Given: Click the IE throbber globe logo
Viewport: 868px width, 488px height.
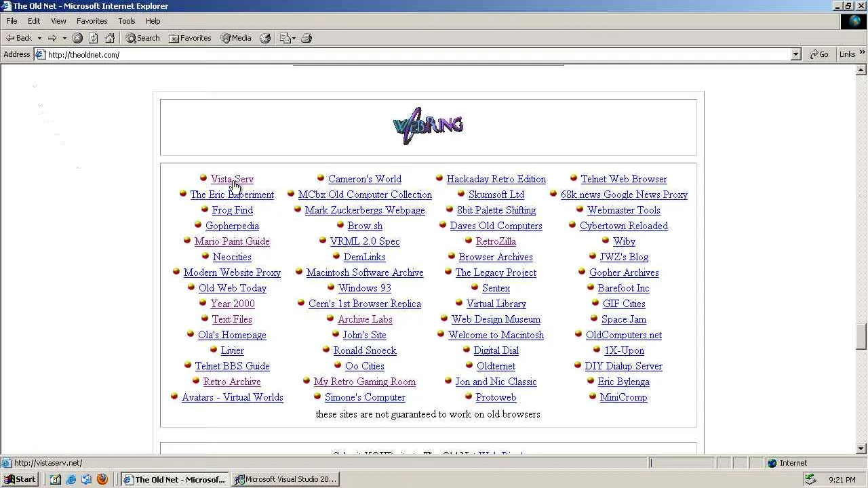Looking at the screenshot, I should tap(853, 21).
